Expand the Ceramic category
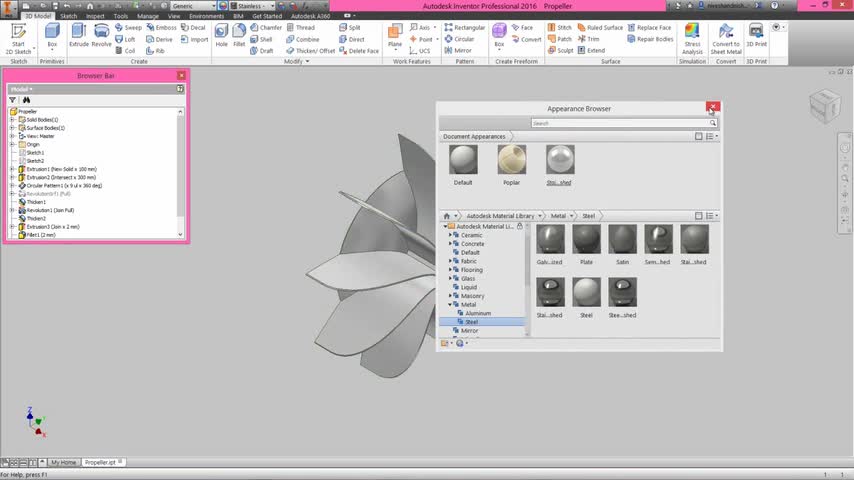The image size is (854, 480). [450, 235]
